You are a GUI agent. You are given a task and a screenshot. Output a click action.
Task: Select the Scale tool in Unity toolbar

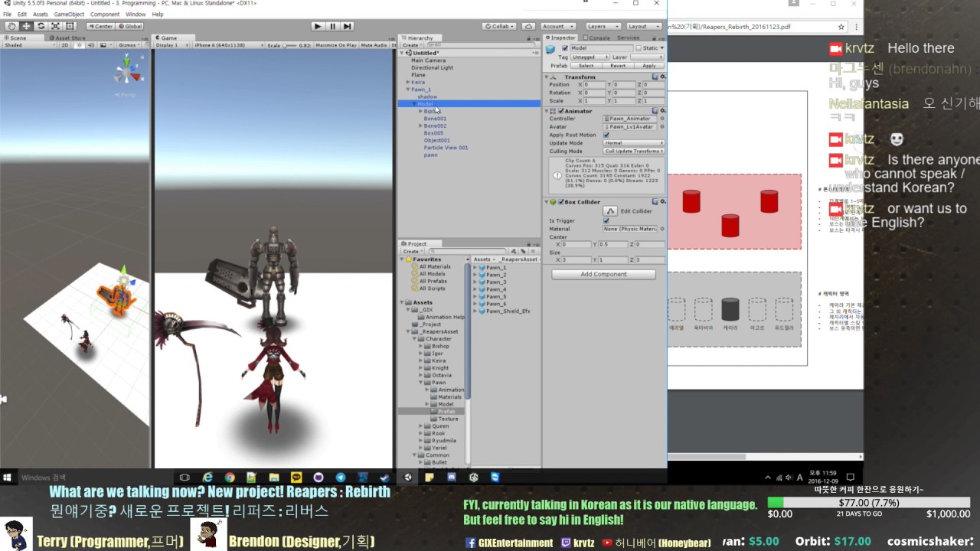pyautogui.click(x=55, y=26)
